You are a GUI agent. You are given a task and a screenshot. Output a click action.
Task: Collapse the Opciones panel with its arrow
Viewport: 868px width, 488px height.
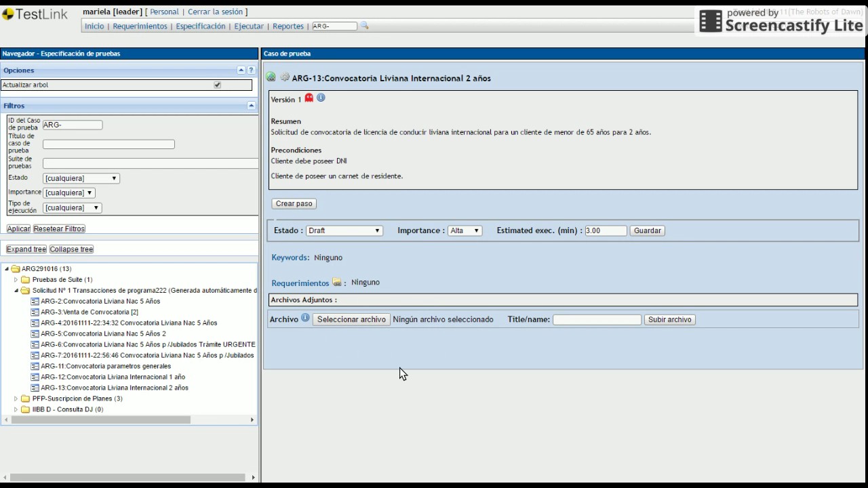click(241, 70)
